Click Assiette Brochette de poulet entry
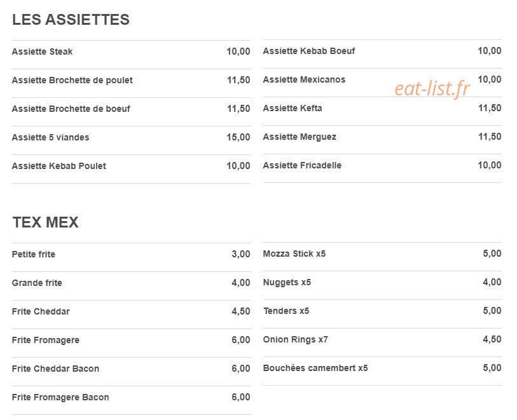This screenshot has height=420, width=517. [x=131, y=80]
